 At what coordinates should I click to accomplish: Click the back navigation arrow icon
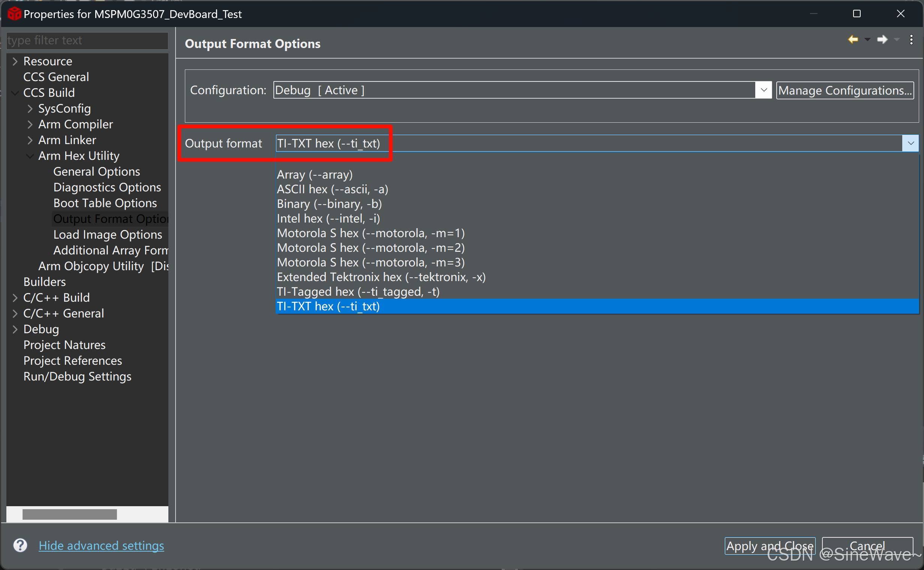[x=853, y=39]
